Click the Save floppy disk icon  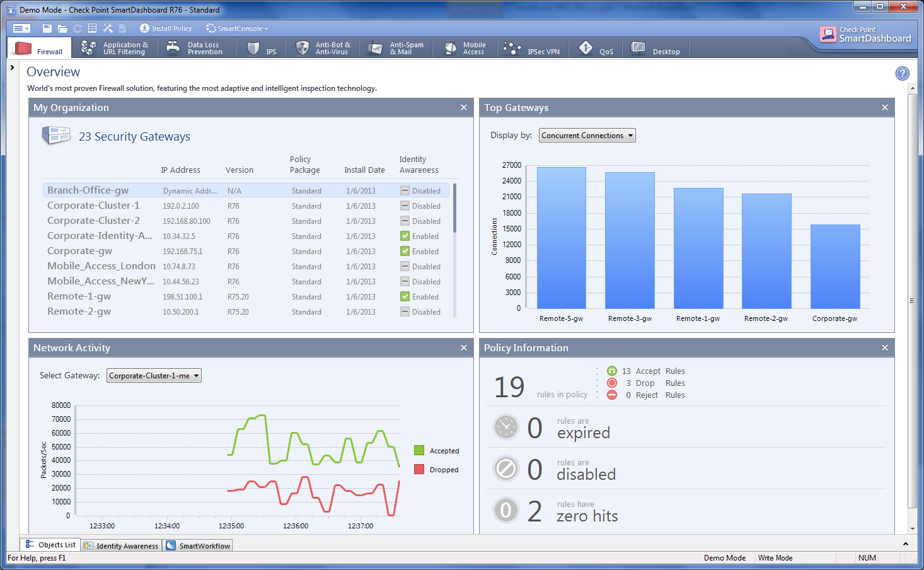click(x=47, y=28)
